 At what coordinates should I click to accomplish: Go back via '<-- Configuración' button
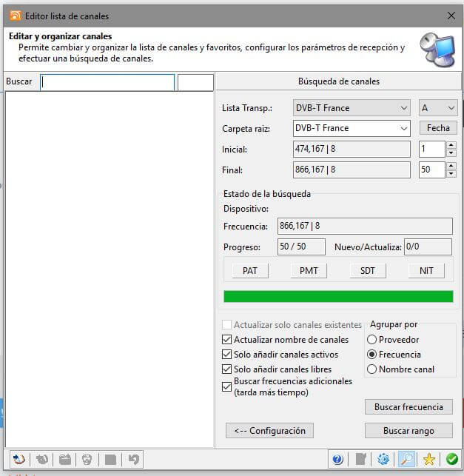(269, 430)
